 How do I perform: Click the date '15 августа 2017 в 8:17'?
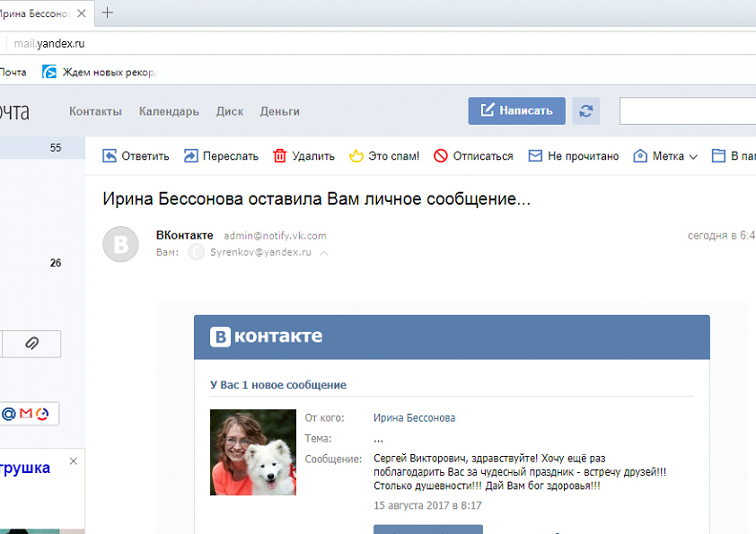[x=427, y=505]
